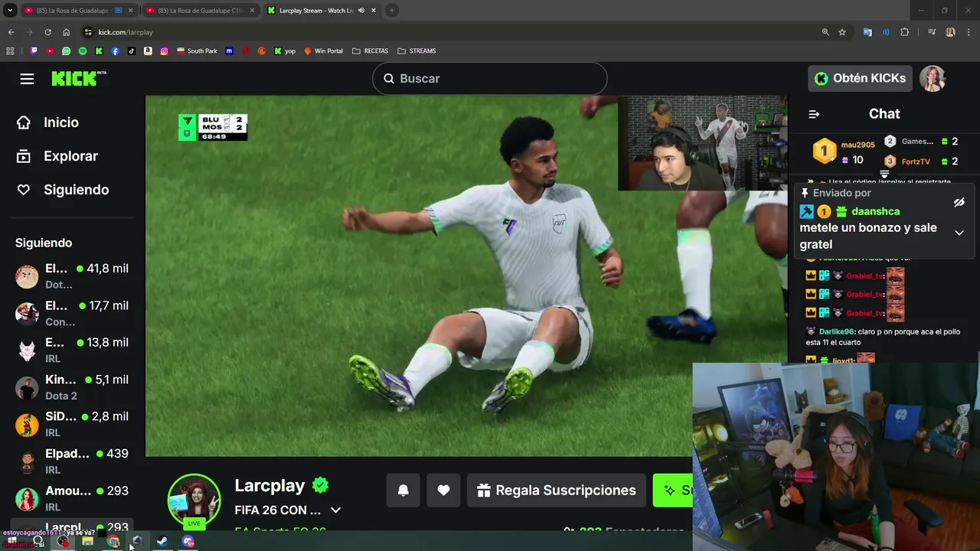Click the Larcplay channel avatar
The image size is (980, 551).
(x=194, y=500)
